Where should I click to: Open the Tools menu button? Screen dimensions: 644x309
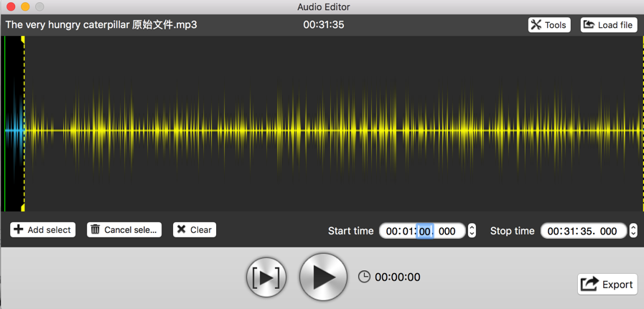pyautogui.click(x=549, y=25)
